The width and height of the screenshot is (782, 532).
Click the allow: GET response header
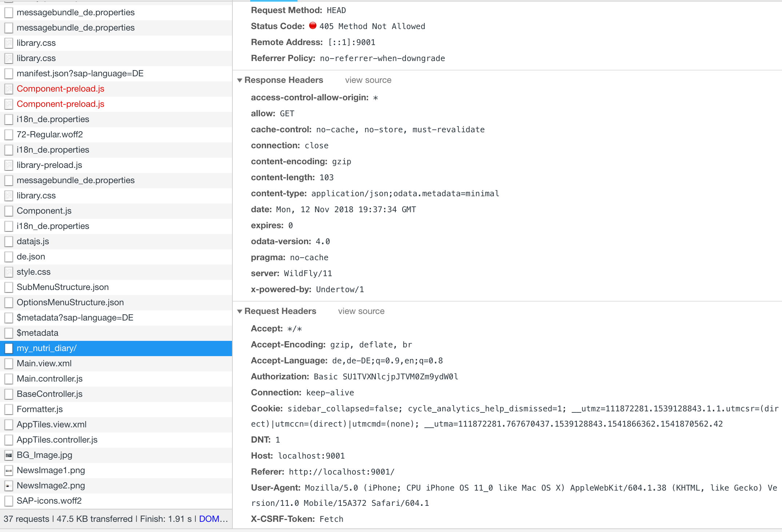point(272,113)
